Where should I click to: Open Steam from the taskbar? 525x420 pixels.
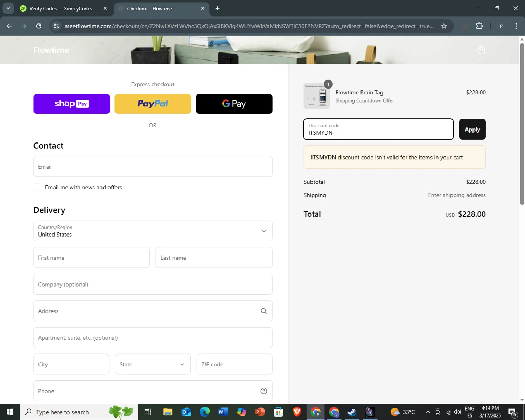tap(352, 412)
